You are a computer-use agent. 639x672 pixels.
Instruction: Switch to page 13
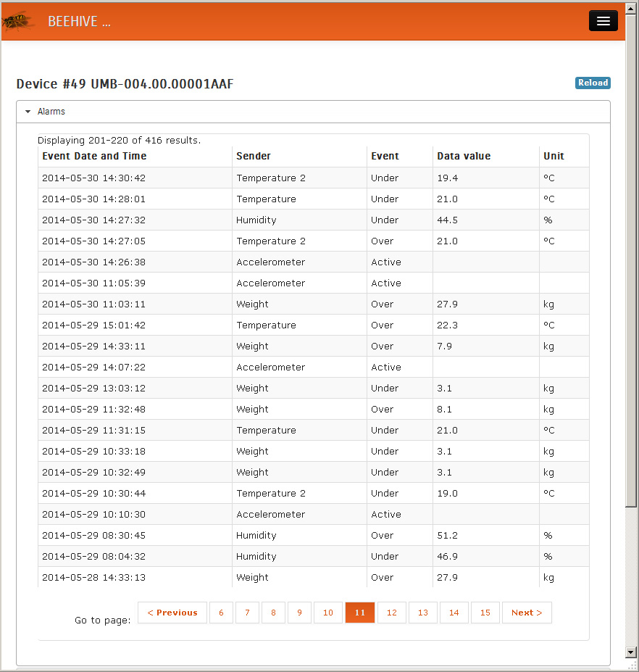[422, 613]
